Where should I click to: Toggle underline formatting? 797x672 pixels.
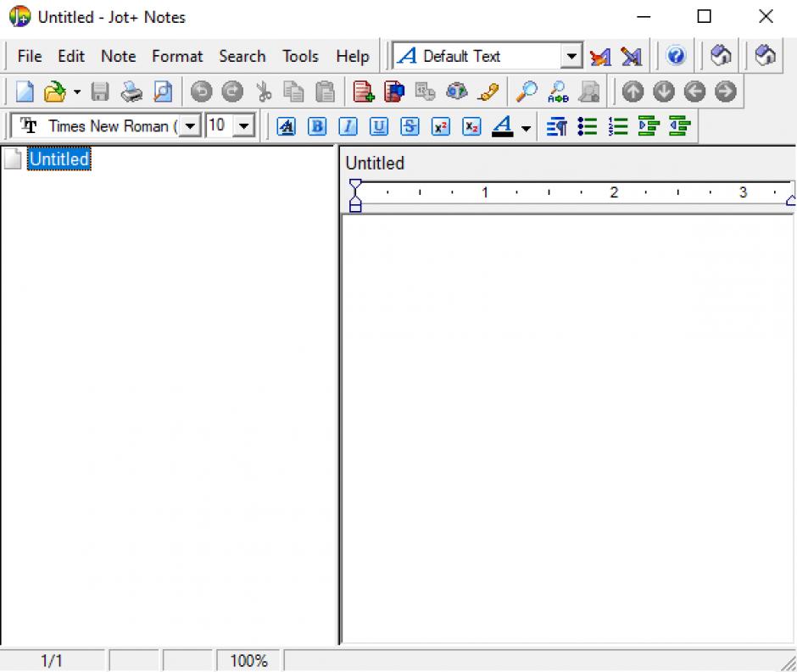(x=379, y=126)
